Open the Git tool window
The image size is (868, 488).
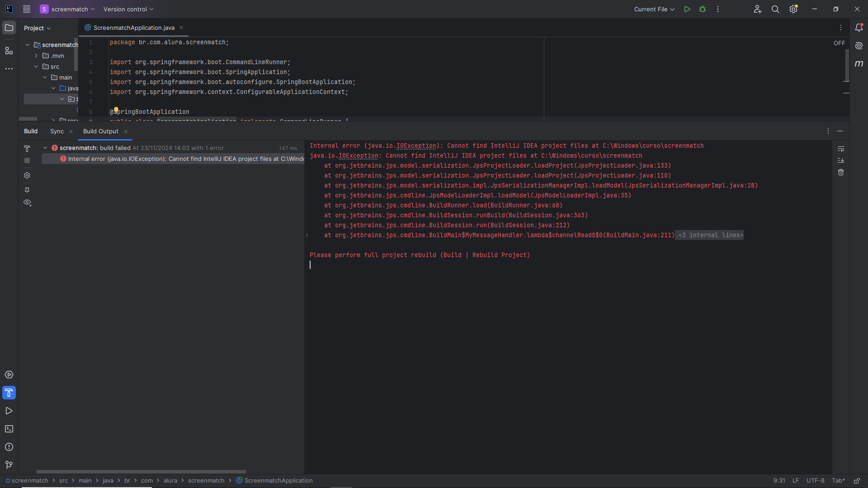(x=9, y=465)
